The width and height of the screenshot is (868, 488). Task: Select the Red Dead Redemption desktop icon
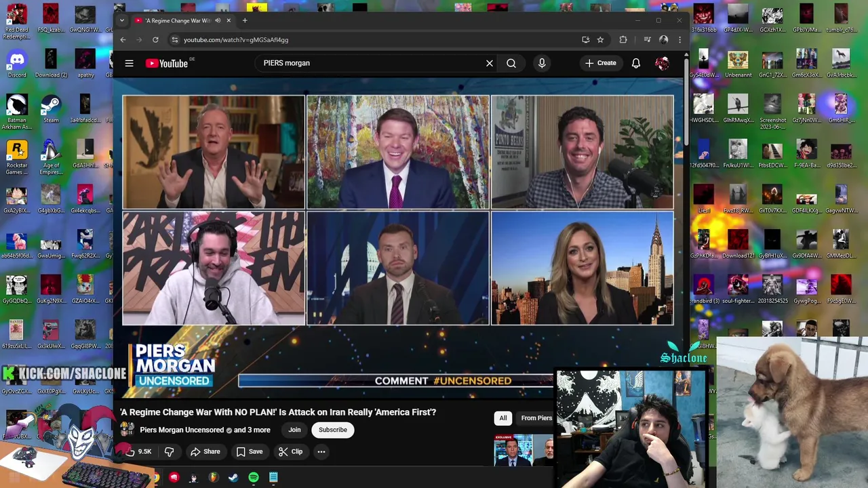17,22
